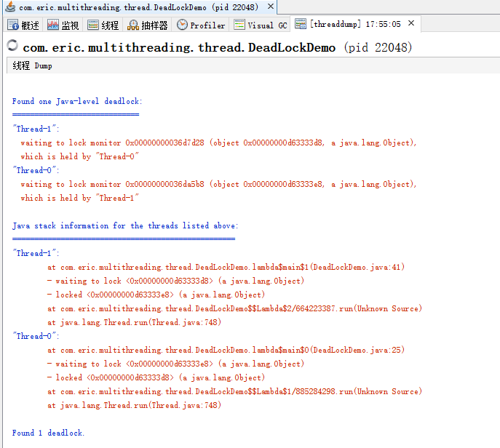Screen dimensions: 500x448
Task: Click 'which is held by "Thread-1"' line
Action: point(80,198)
